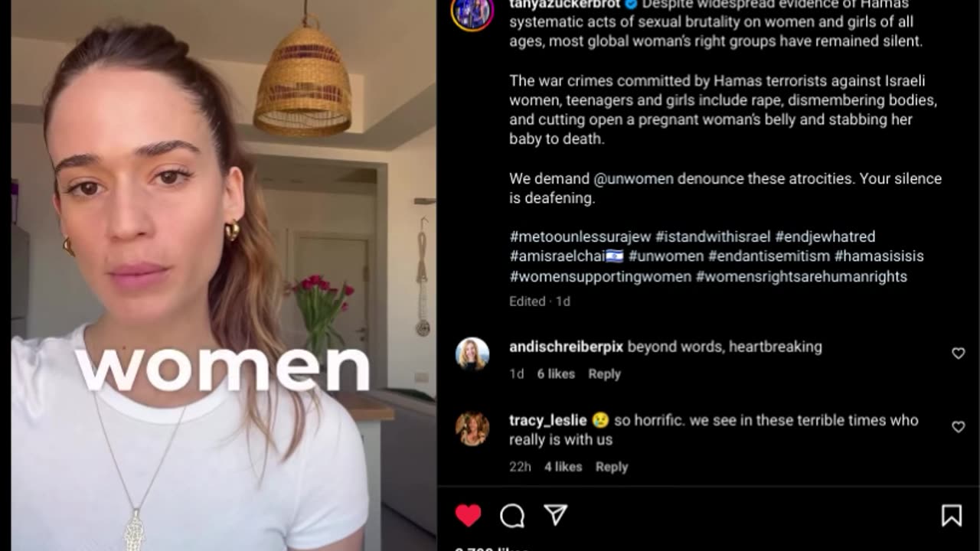Reply to andischreiberpix's comment
This screenshot has width=980, height=551.
click(604, 373)
